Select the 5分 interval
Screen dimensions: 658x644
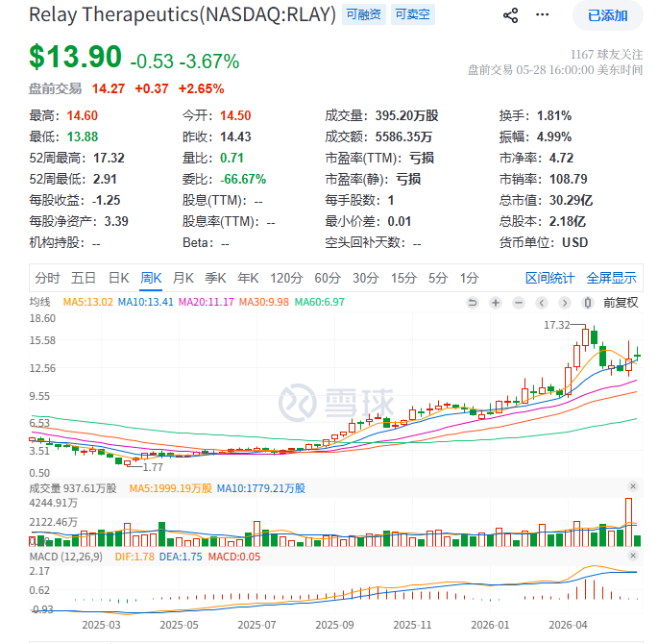[x=438, y=278]
